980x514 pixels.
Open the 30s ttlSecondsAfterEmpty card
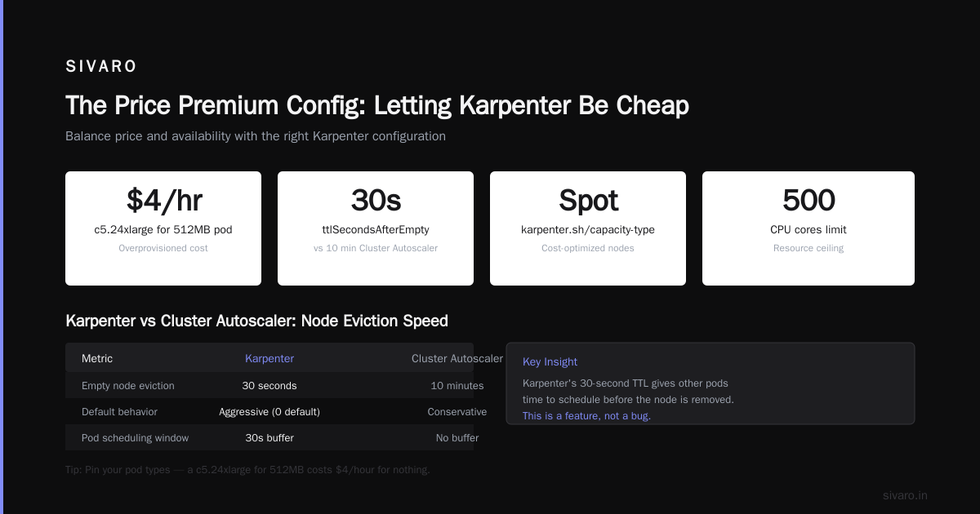click(376, 228)
